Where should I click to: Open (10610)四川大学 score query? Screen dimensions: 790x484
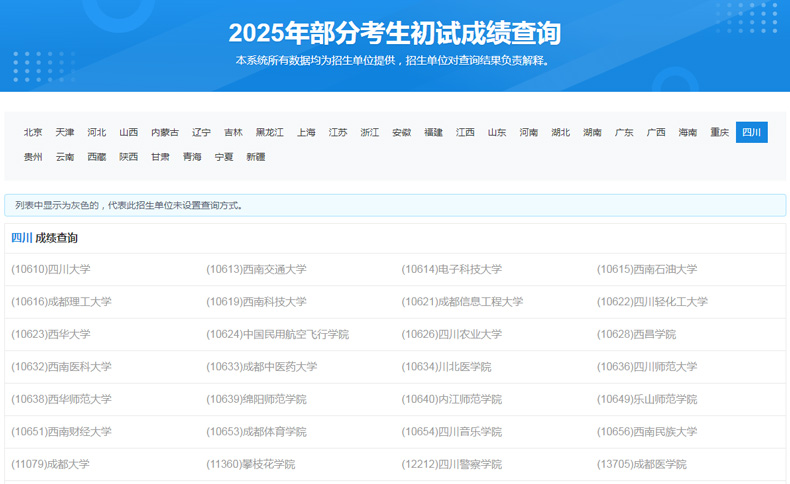[x=50, y=269]
